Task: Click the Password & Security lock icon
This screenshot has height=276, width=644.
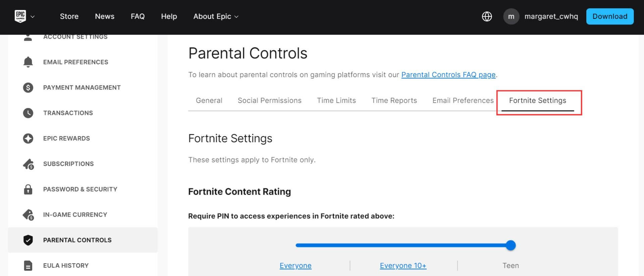Action: 28,189
